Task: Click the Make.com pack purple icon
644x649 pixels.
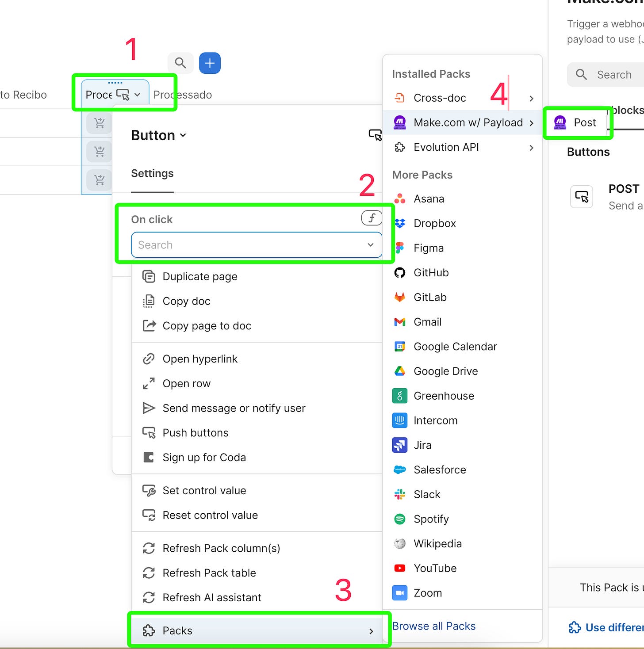Action: pos(400,122)
